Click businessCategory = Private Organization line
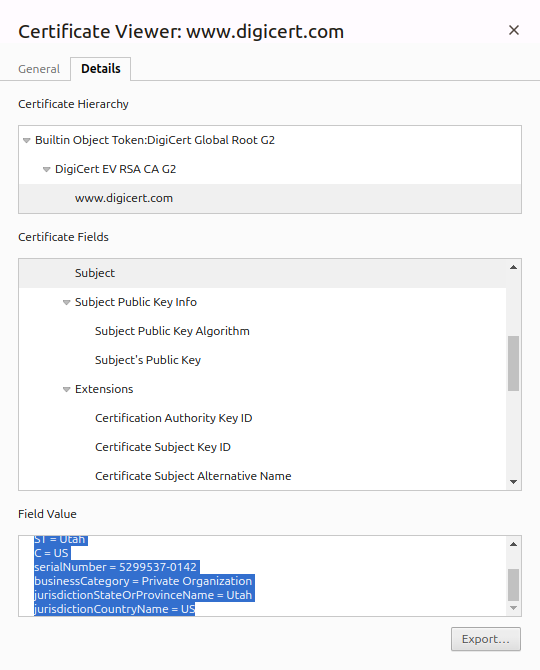 pyautogui.click(x=143, y=581)
